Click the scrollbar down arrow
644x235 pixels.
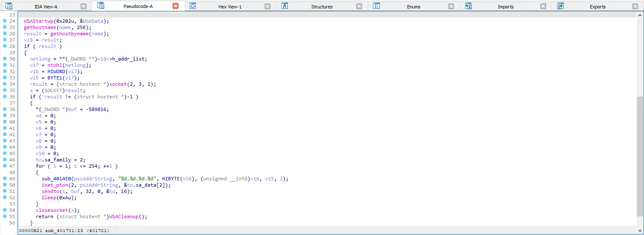click(640, 231)
